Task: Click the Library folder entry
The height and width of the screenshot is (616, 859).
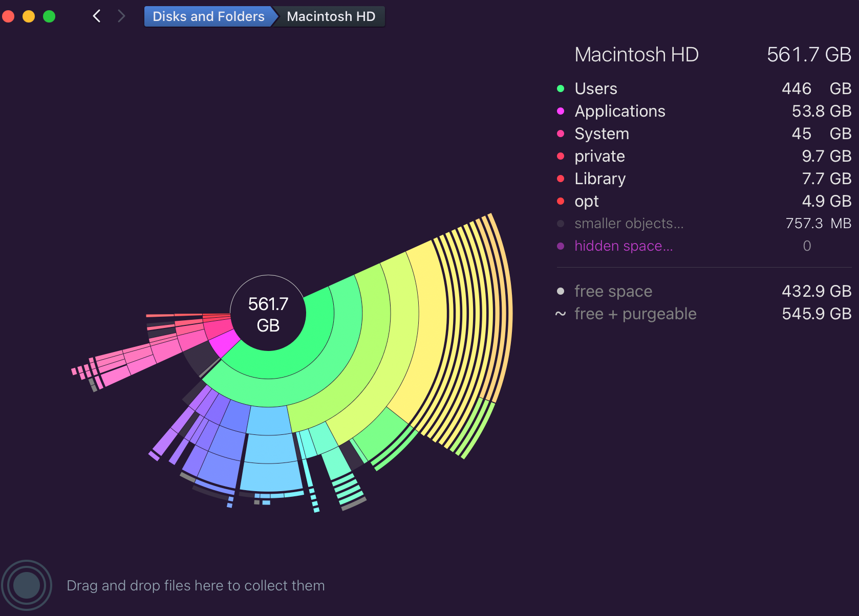Action: click(x=600, y=179)
